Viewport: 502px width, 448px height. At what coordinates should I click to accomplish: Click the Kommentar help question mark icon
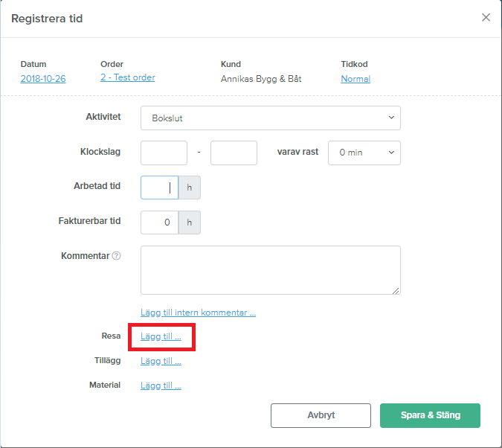[117, 256]
